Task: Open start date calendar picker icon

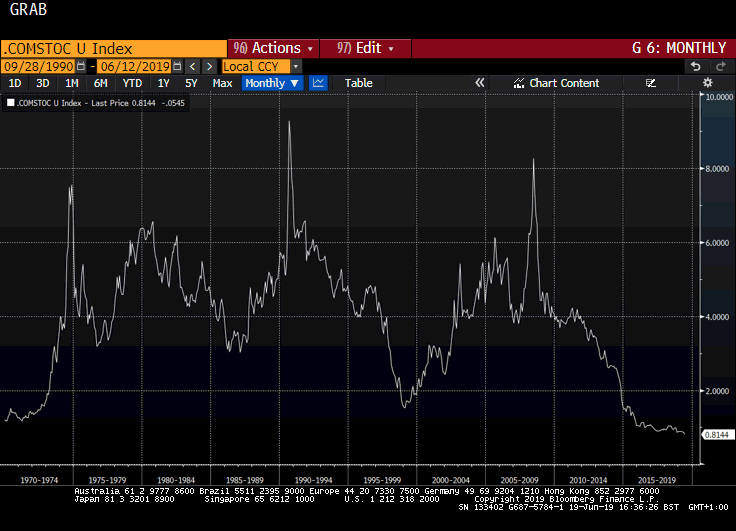Action: click(81, 66)
